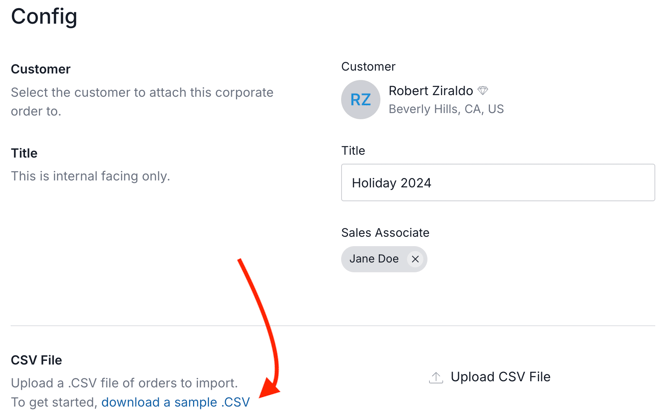Click the RZ customer avatar
This screenshot has height=418, width=670.
[360, 100]
